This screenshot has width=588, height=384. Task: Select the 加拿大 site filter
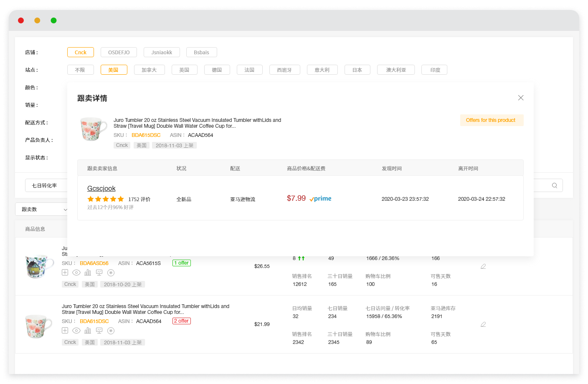[x=149, y=70]
